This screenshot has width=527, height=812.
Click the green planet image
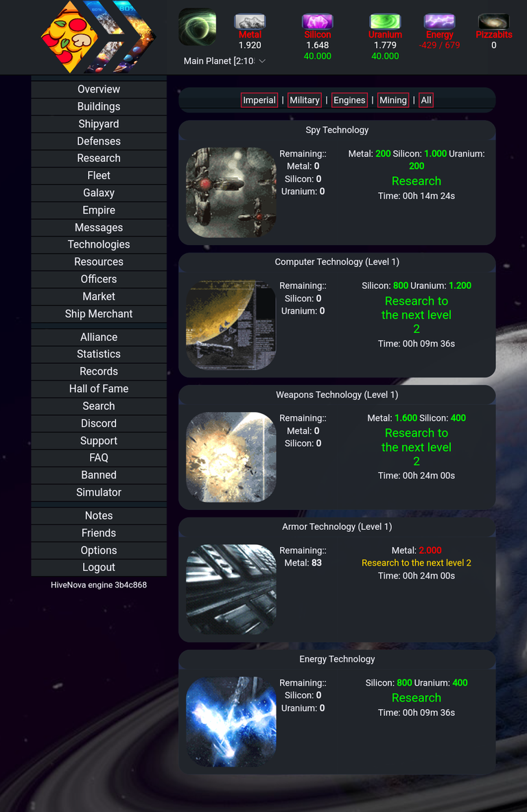197,27
